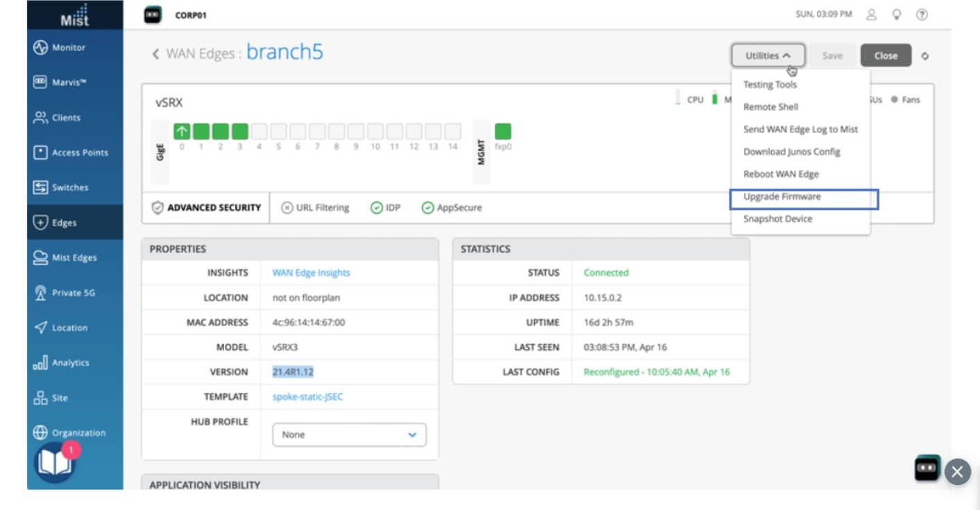Image resolution: width=980 pixels, height=510 pixels.
Task: Click the branch5 device name
Action: 285,52
